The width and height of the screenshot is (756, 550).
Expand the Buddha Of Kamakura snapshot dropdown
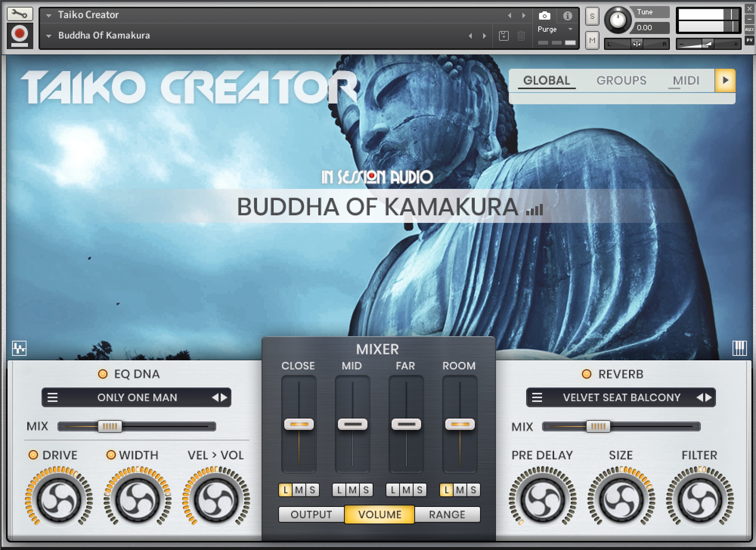[x=49, y=36]
